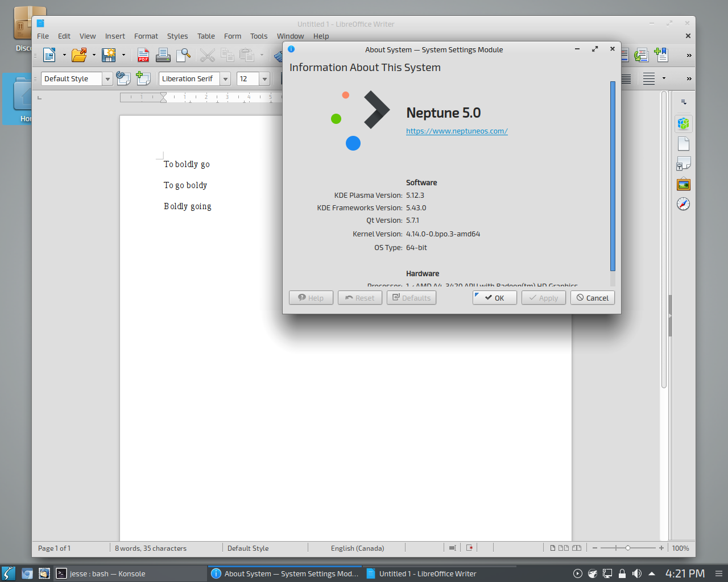The image size is (728, 582).
Task: Open the sidebar Navigator compass
Action: click(684, 204)
